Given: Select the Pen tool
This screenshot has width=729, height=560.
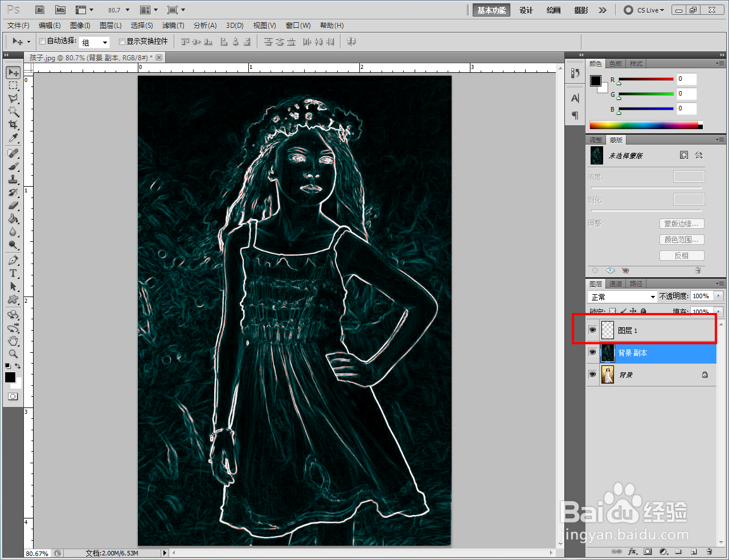Looking at the screenshot, I should point(13,261).
